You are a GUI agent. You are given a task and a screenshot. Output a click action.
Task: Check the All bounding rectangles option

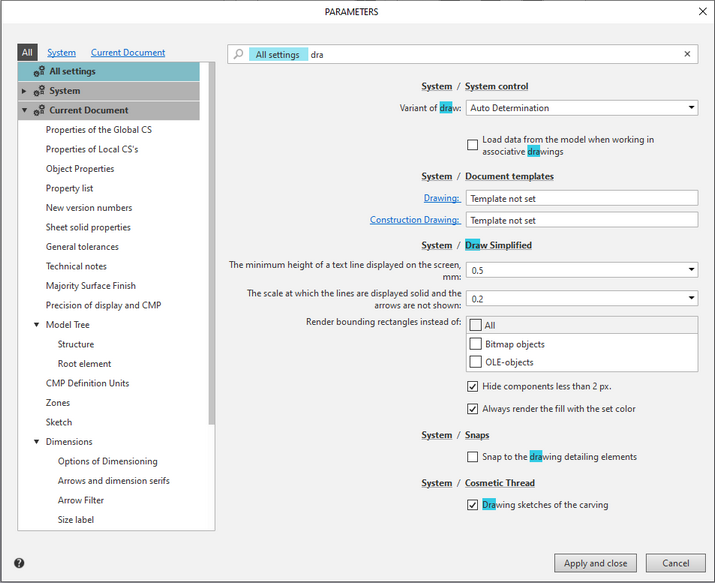point(476,325)
